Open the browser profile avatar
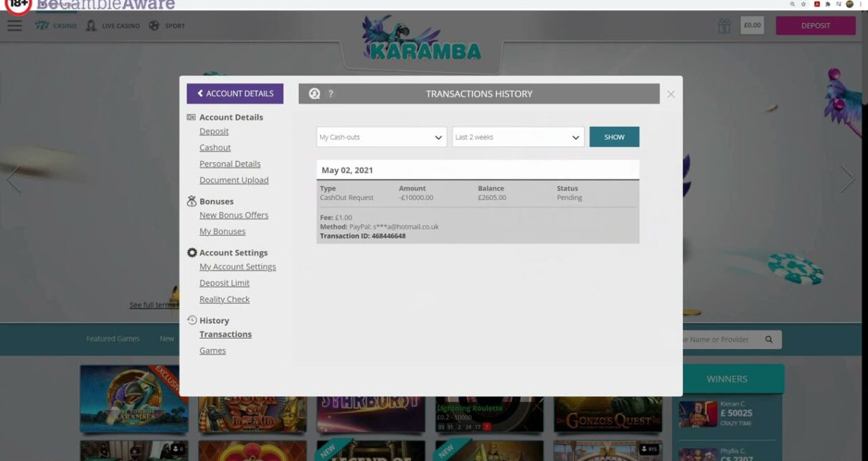 pos(849,4)
